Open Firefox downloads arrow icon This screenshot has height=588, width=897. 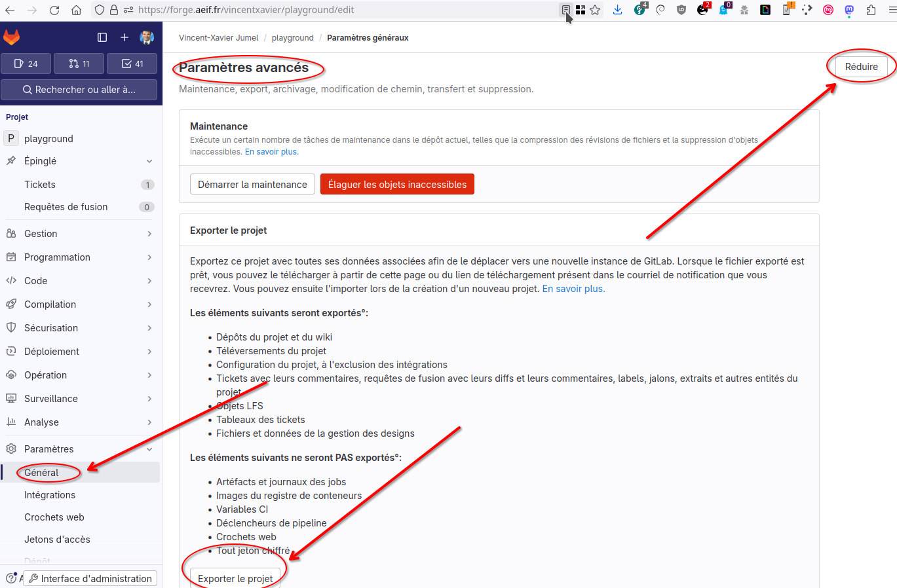point(617,10)
